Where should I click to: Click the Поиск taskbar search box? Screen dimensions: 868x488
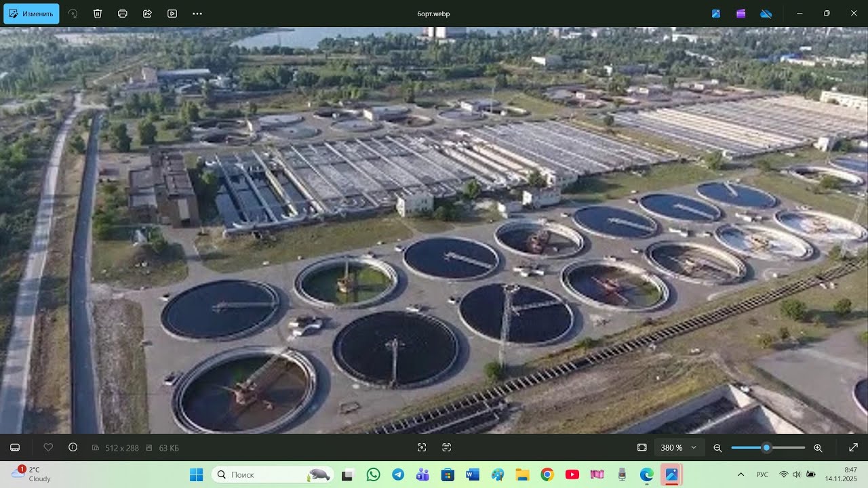pyautogui.click(x=273, y=474)
